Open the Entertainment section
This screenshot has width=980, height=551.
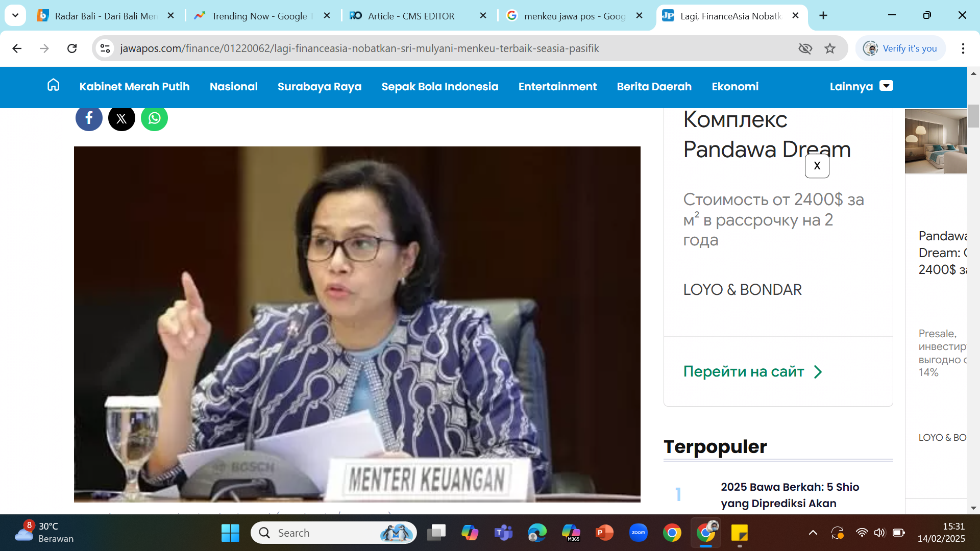(557, 86)
